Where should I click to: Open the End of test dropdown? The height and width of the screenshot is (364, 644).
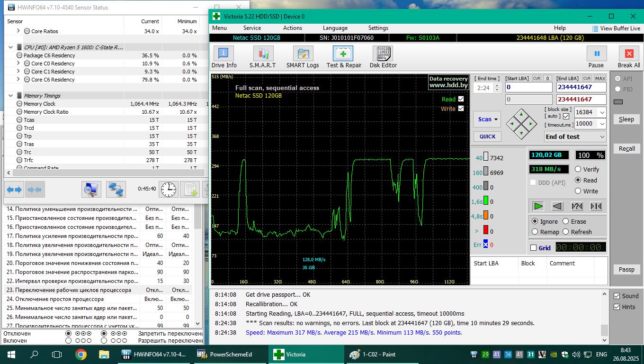click(575, 136)
